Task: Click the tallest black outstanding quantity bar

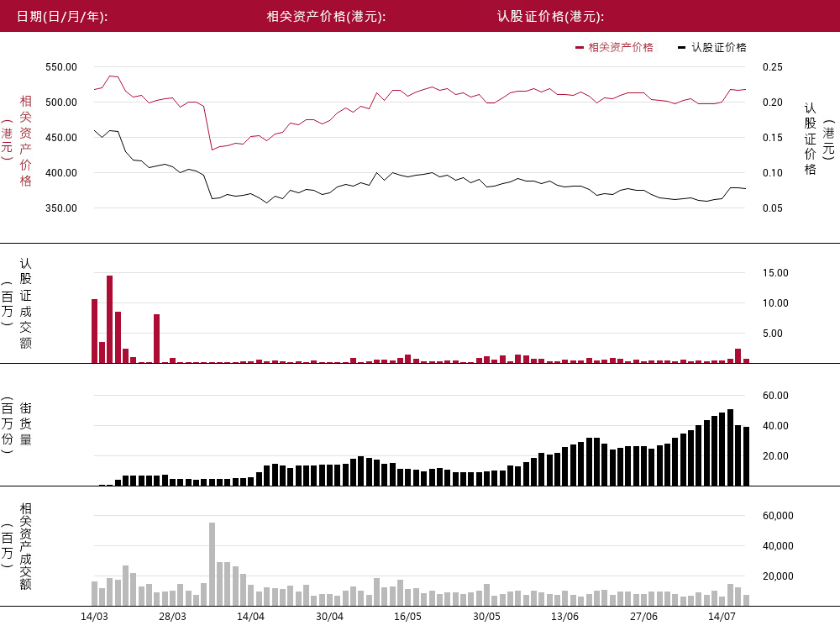Action: (x=730, y=447)
